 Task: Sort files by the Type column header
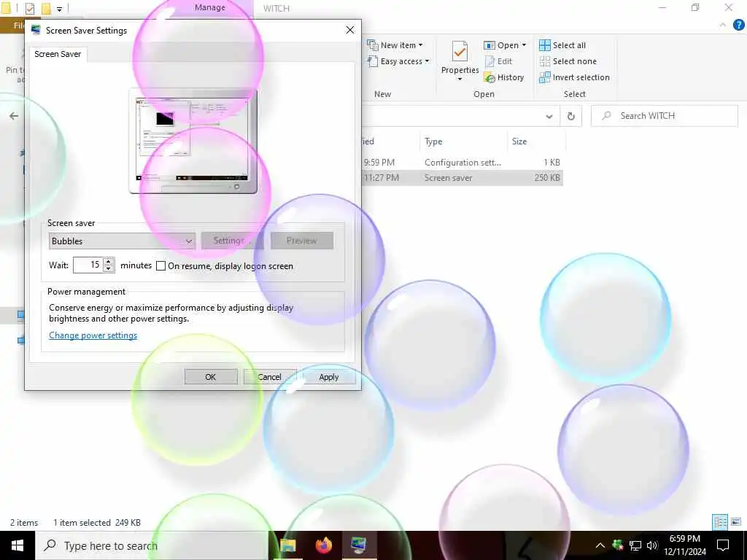click(463, 141)
